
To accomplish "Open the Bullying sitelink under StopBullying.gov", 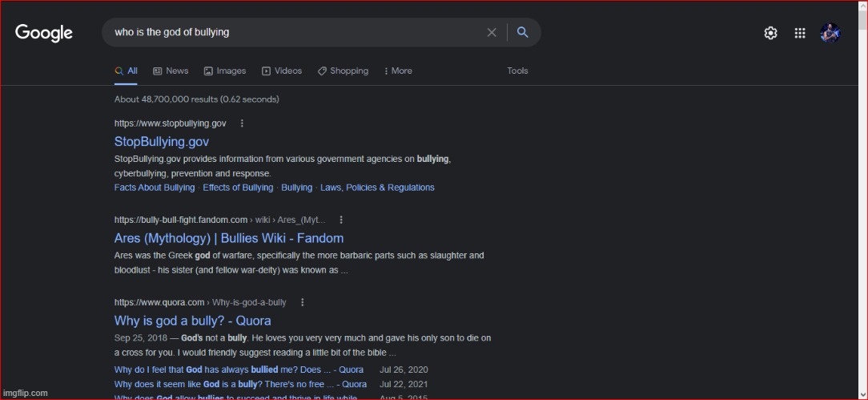I will pyautogui.click(x=297, y=188).
